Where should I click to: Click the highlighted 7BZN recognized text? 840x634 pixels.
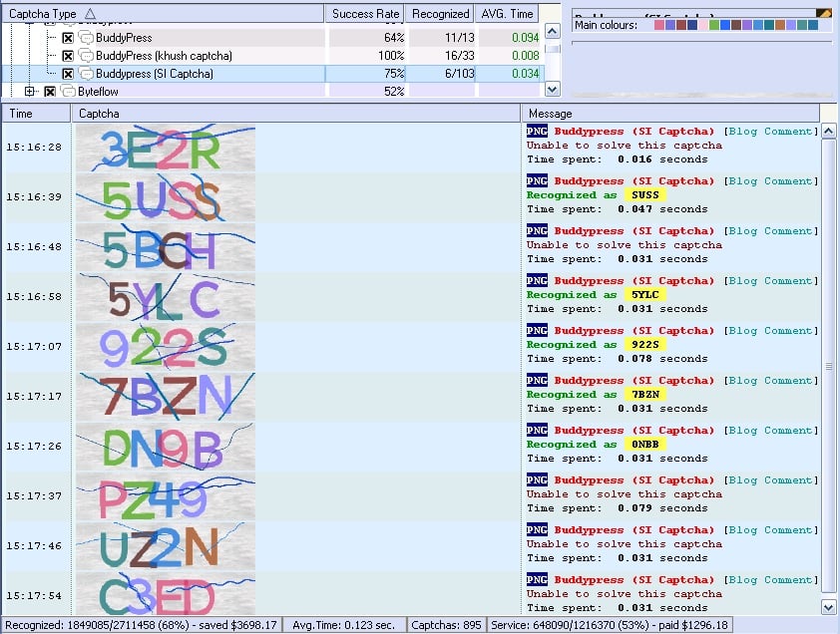[x=645, y=395]
